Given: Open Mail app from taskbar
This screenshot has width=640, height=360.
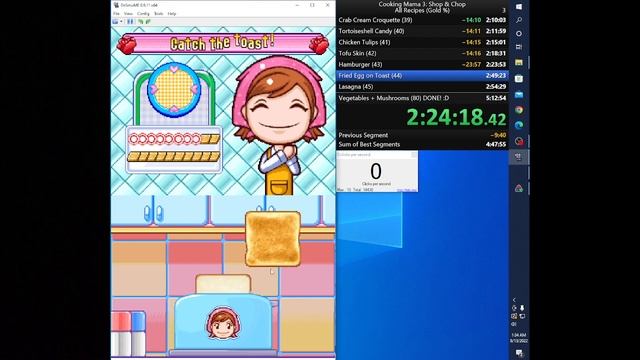Looking at the screenshot, I should click(x=519, y=94).
